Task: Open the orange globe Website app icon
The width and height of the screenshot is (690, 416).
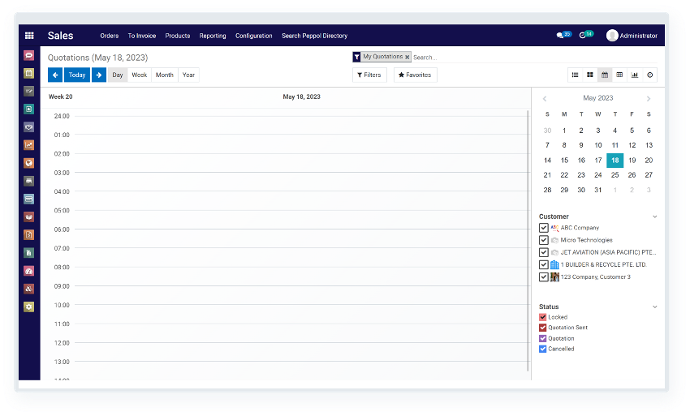Action: pos(29,163)
